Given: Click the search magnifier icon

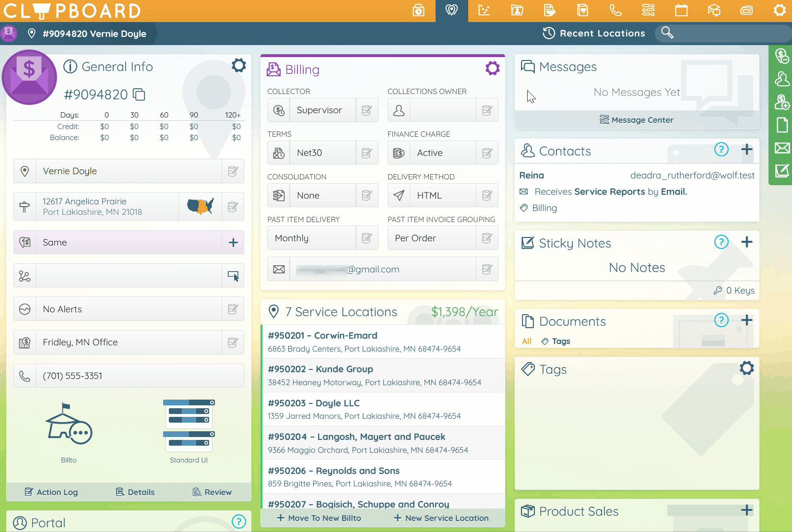Looking at the screenshot, I should 667,33.
